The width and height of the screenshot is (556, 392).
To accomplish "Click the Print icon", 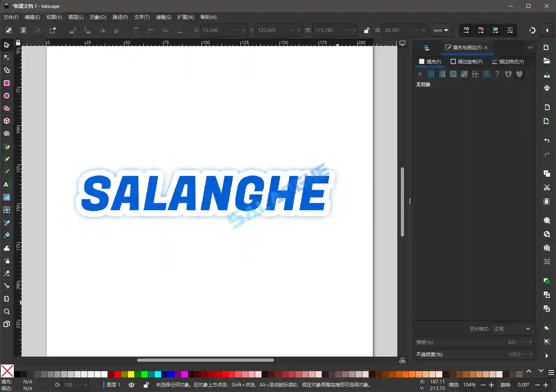I will [547, 88].
